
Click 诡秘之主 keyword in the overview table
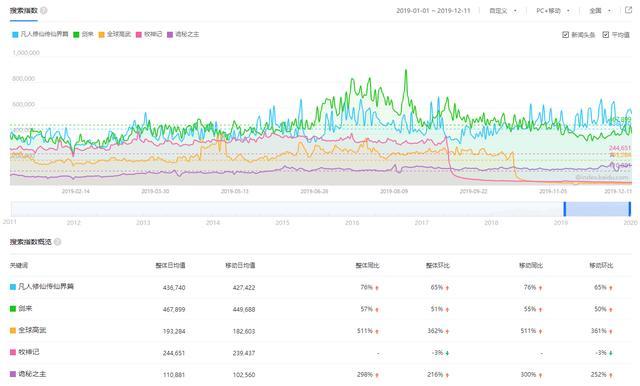coord(32,373)
